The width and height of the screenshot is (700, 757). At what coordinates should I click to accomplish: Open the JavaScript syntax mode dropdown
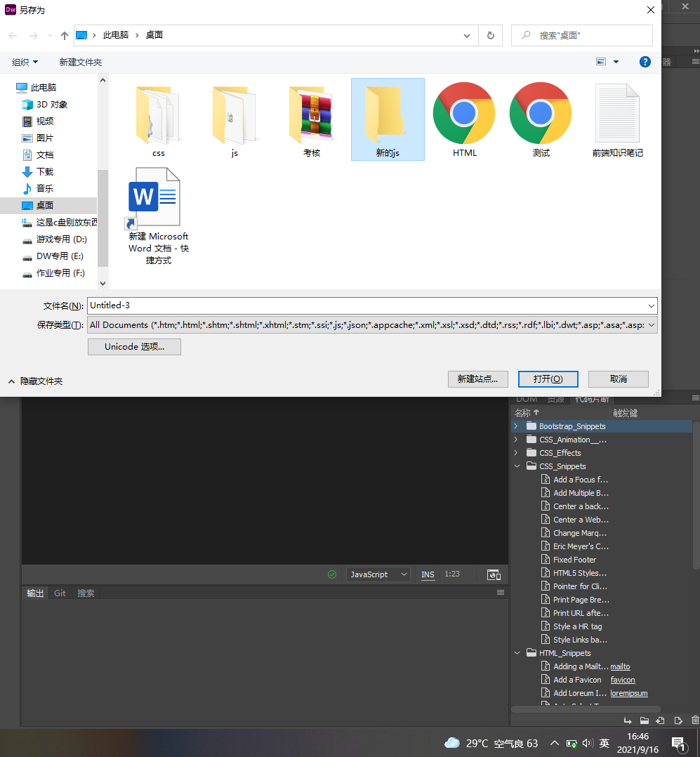378,574
